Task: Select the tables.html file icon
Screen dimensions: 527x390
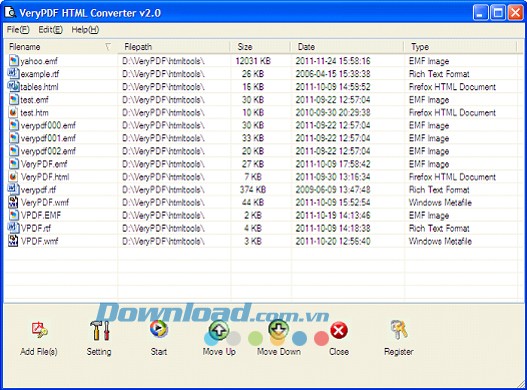Action: point(13,86)
